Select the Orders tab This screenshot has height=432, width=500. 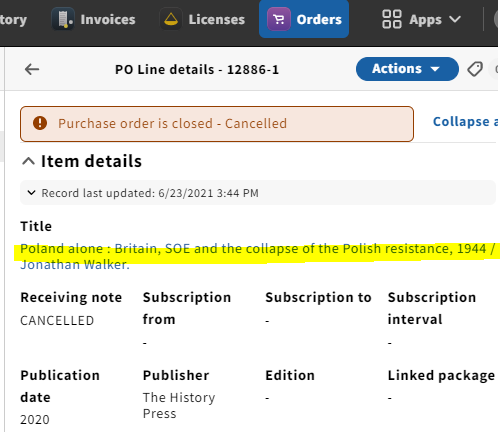click(x=304, y=19)
